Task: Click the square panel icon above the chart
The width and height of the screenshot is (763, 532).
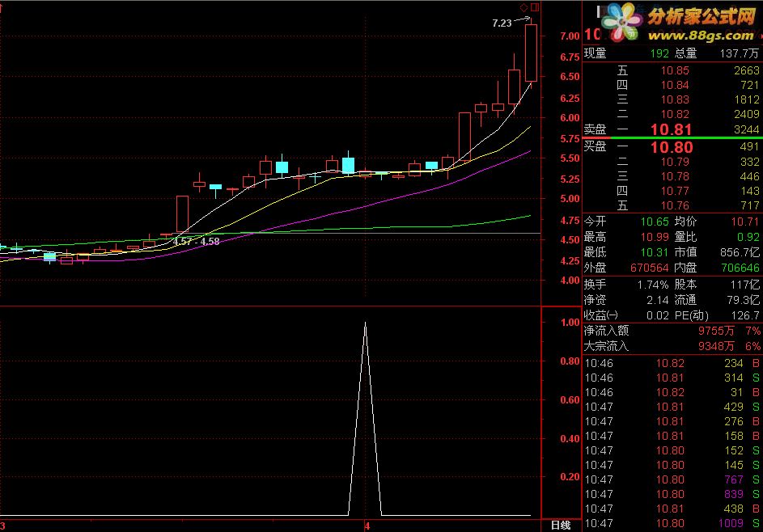Action: (535, 7)
